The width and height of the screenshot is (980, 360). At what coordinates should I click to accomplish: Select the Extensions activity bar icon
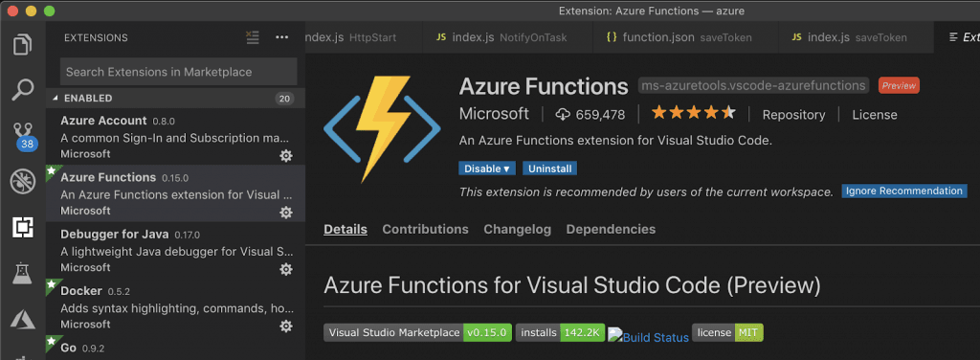(x=23, y=228)
